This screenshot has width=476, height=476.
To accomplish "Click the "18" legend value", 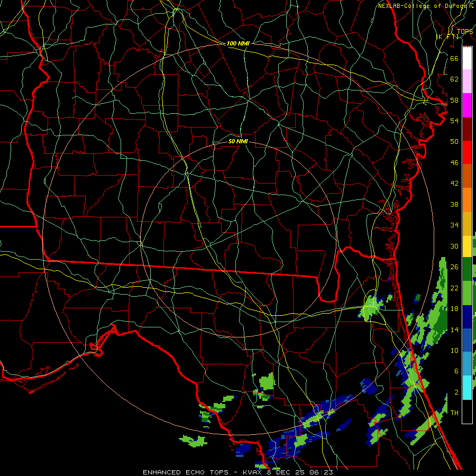I will pyautogui.click(x=454, y=309).
